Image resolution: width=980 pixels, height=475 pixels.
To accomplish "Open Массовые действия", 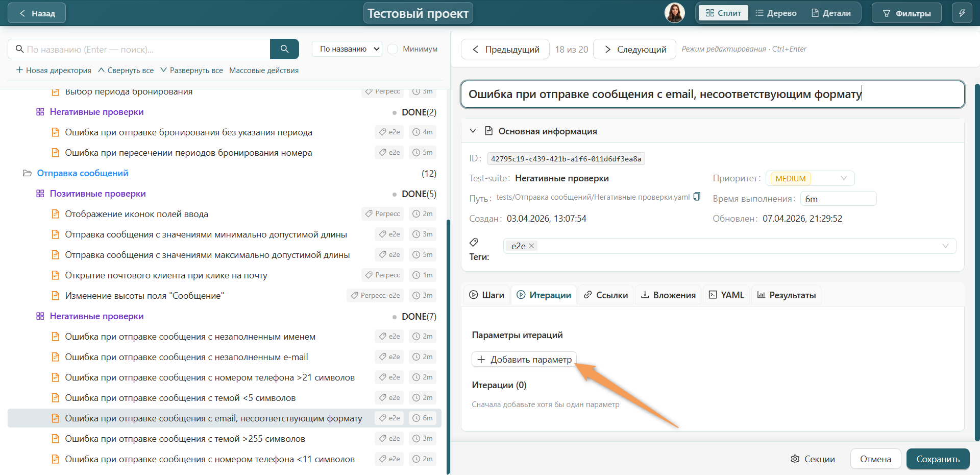I will pyautogui.click(x=264, y=70).
